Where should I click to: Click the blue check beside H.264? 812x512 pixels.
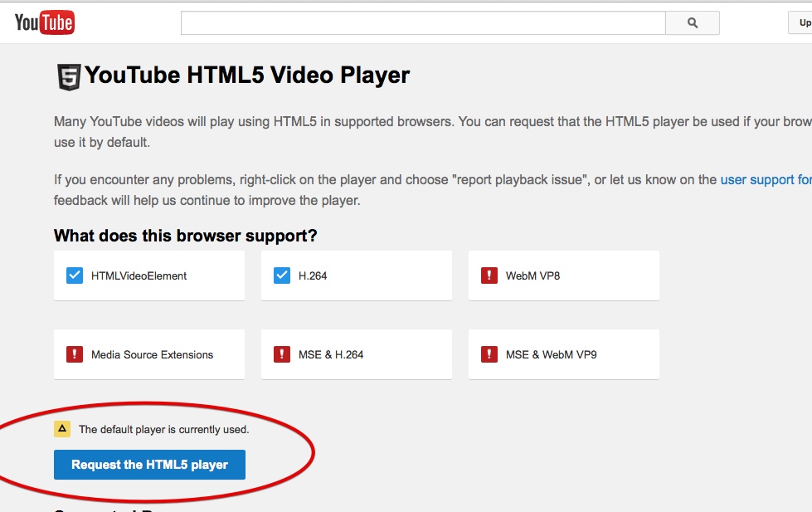282,276
